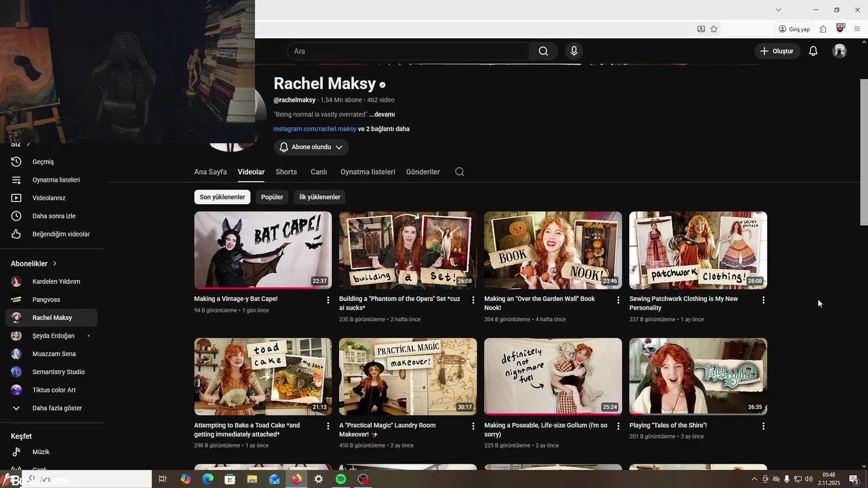Open instagram.com/rachel.maksy link

[315, 129]
